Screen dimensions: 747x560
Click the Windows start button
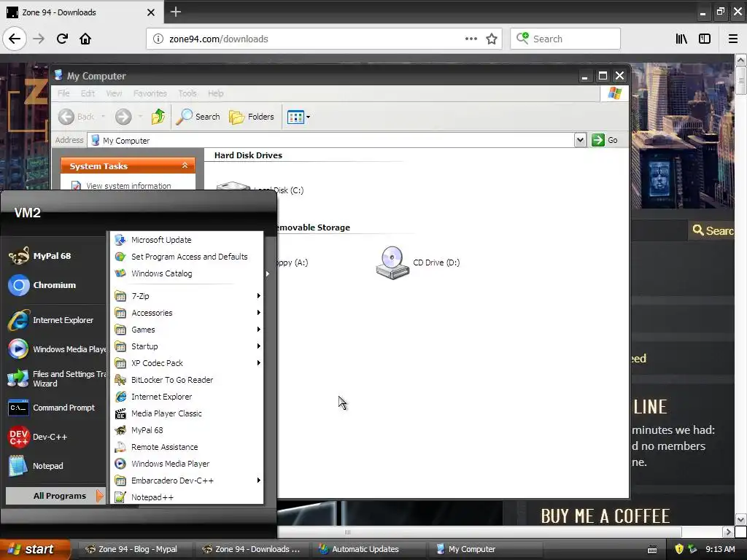(35, 549)
